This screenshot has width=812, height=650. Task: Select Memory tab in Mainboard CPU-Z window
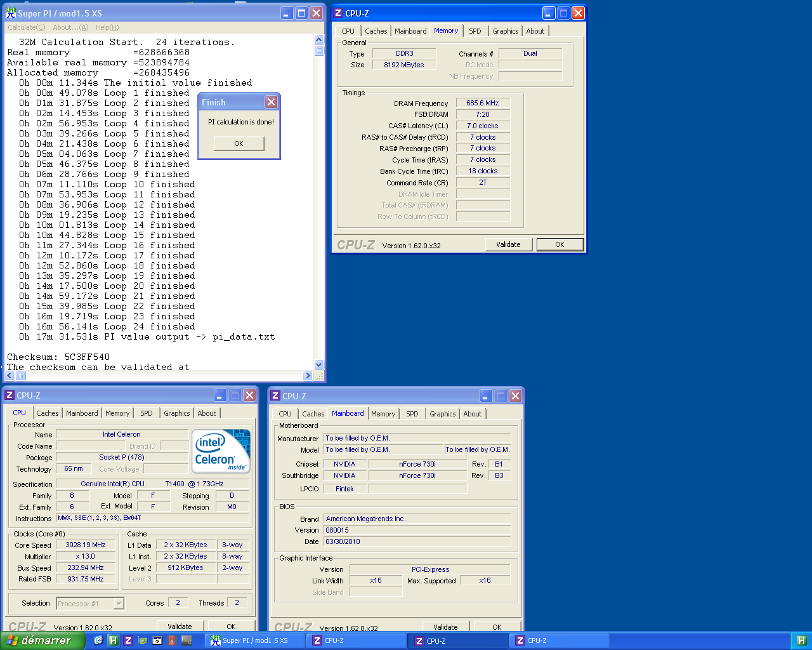(x=383, y=414)
